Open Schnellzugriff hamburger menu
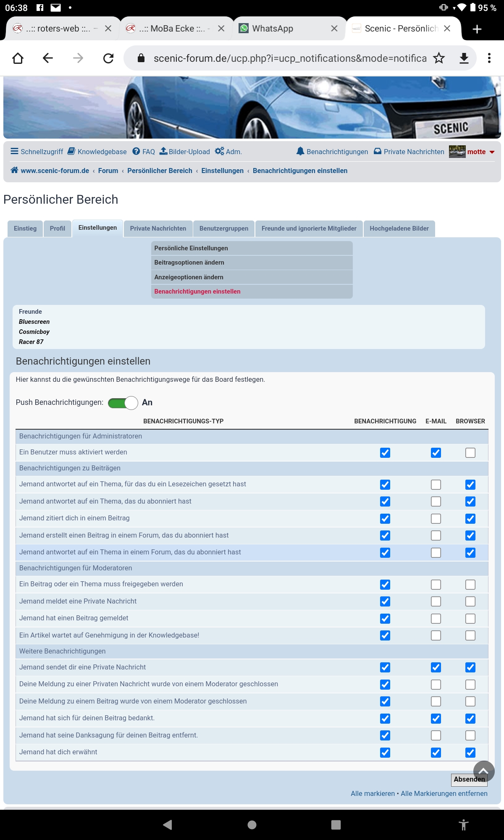 pyautogui.click(x=37, y=152)
